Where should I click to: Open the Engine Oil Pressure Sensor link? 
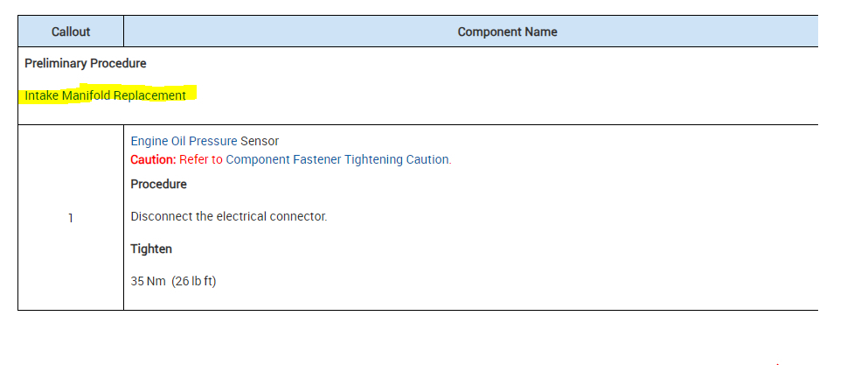pyautogui.click(x=205, y=141)
